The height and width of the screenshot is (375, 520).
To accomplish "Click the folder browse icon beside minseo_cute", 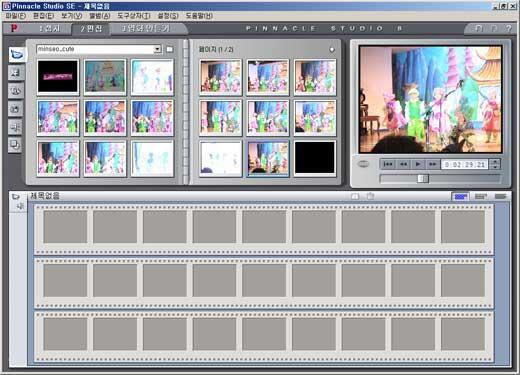I will coord(170,49).
